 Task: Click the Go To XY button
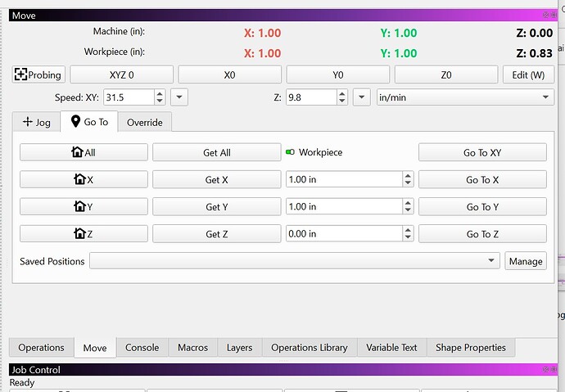pyautogui.click(x=482, y=152)
